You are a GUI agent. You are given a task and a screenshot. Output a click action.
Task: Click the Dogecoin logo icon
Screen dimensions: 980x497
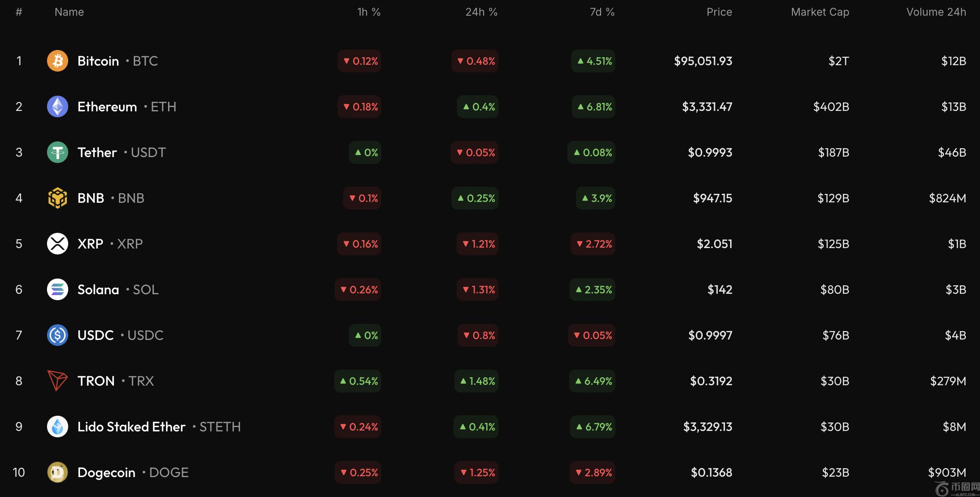pos(57,472)
